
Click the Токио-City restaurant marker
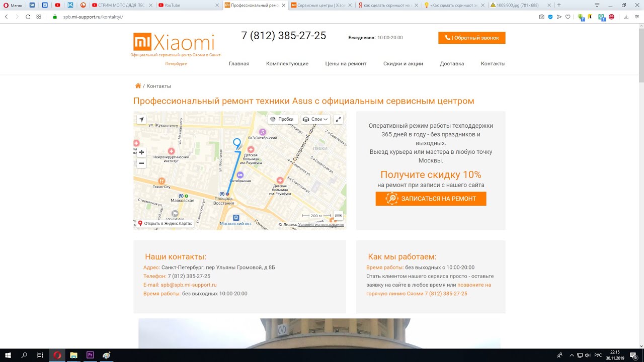(161, 180)
